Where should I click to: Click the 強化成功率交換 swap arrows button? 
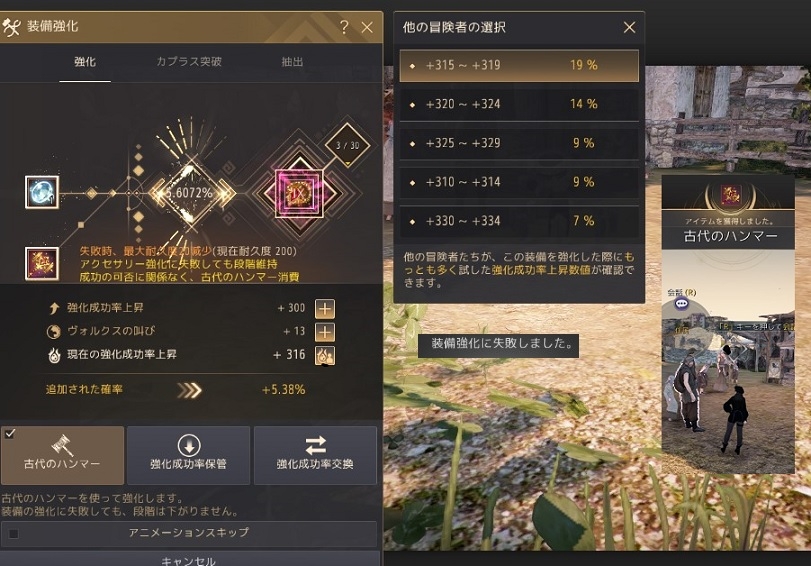315,455
